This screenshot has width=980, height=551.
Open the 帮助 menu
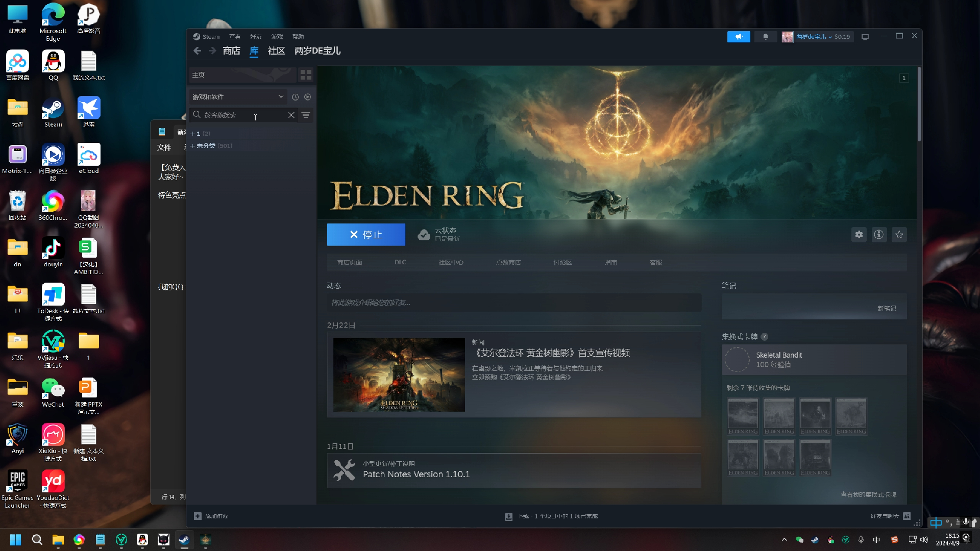[298, 37]
